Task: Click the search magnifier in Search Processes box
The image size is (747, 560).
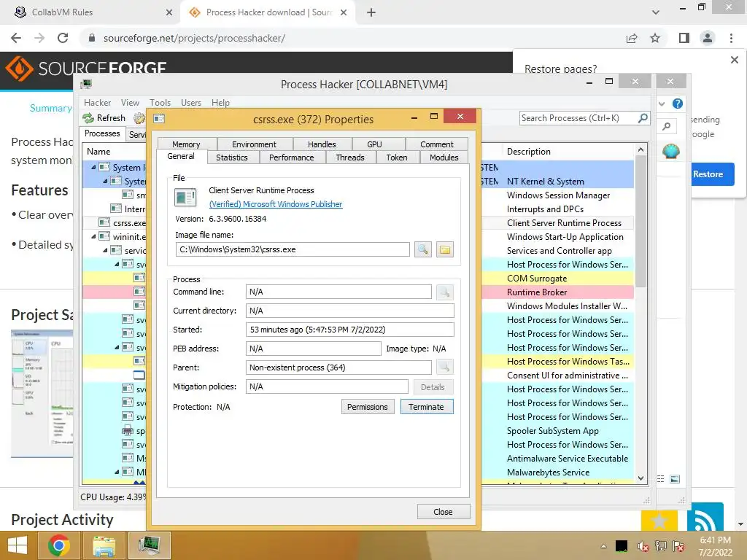Action: point(643,117)
